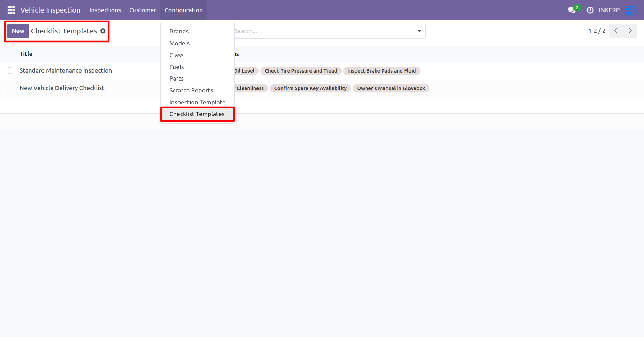The image size is (644, 337).
Task: Go to previous page with left arrow
Action: 616,31
